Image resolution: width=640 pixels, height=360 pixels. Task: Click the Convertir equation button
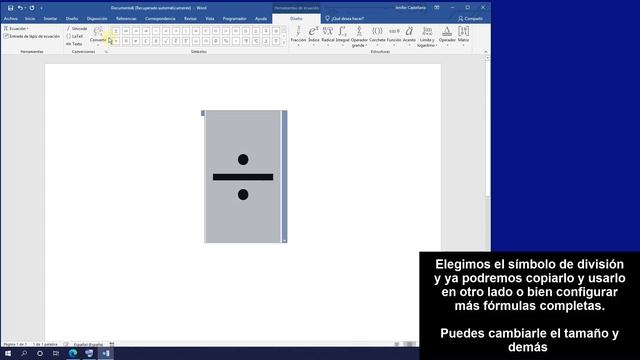point(98,35)
